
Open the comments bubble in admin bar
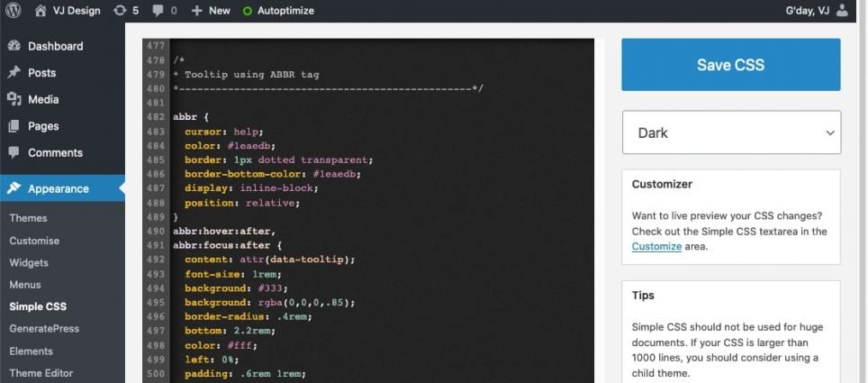tap(158, 11)
